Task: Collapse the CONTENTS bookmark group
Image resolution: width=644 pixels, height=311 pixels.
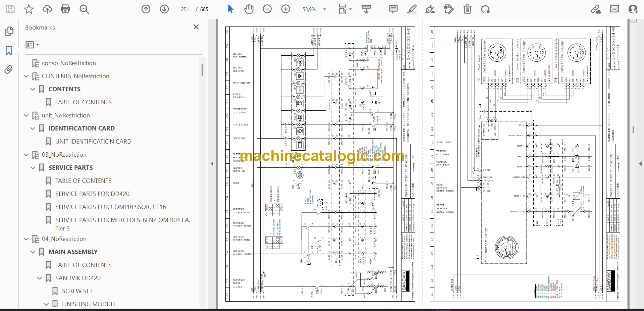Action: tap(33, 89)
